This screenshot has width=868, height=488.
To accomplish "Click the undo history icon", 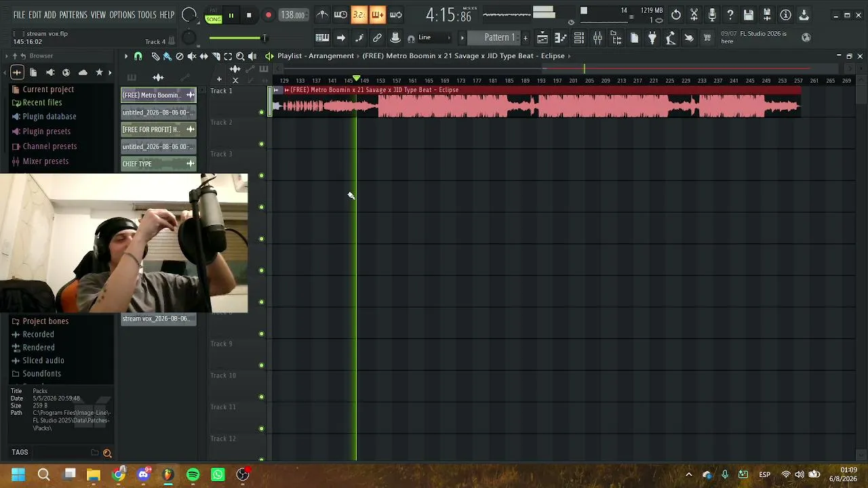I will coord(676,15).
